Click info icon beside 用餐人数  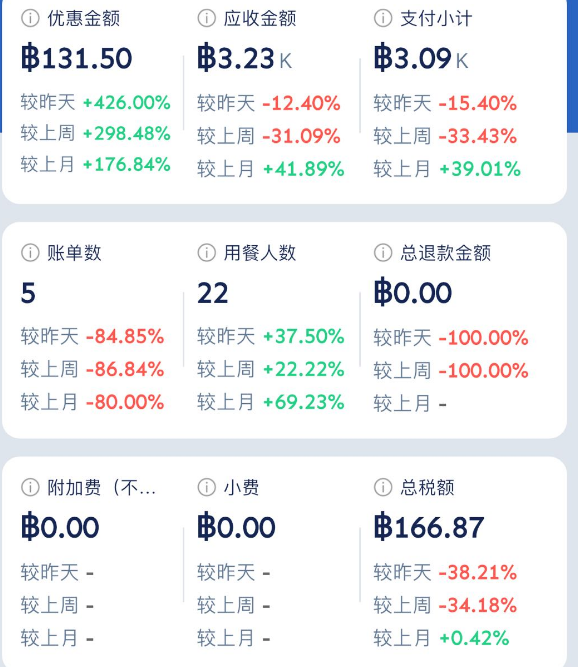[x=206, y=253]
